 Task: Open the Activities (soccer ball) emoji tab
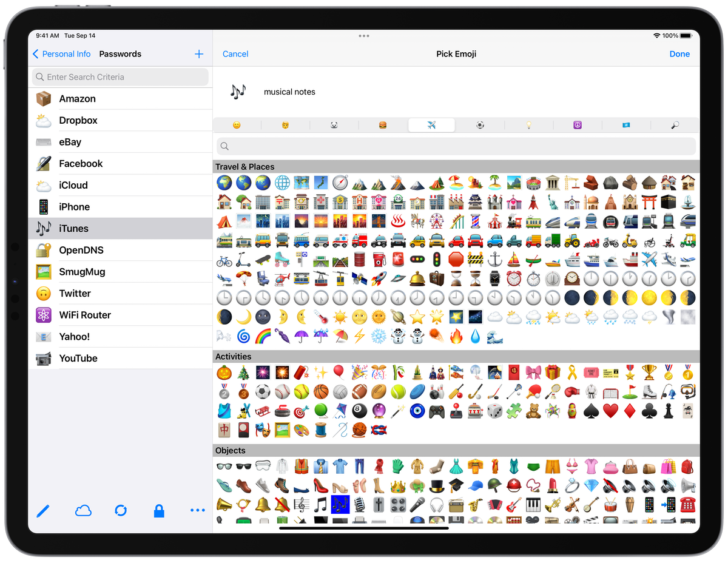coord(480,125)
